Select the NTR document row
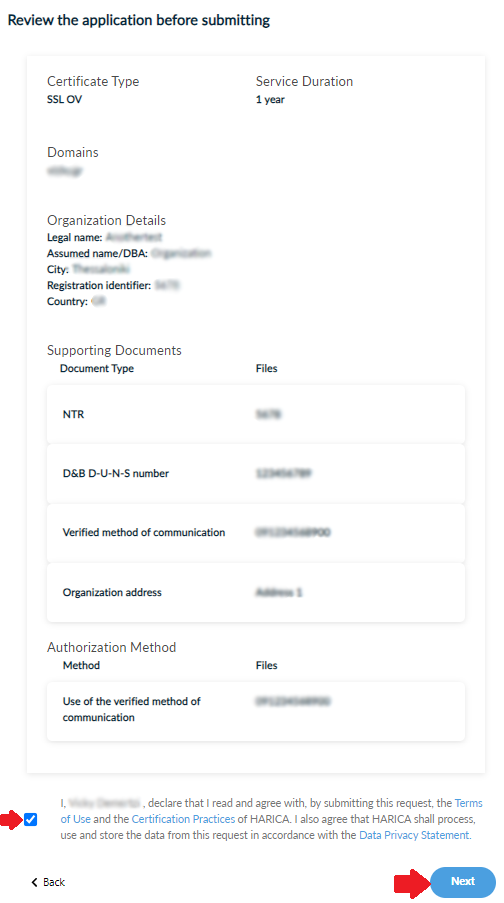504x903 pixels. (256, 414)
